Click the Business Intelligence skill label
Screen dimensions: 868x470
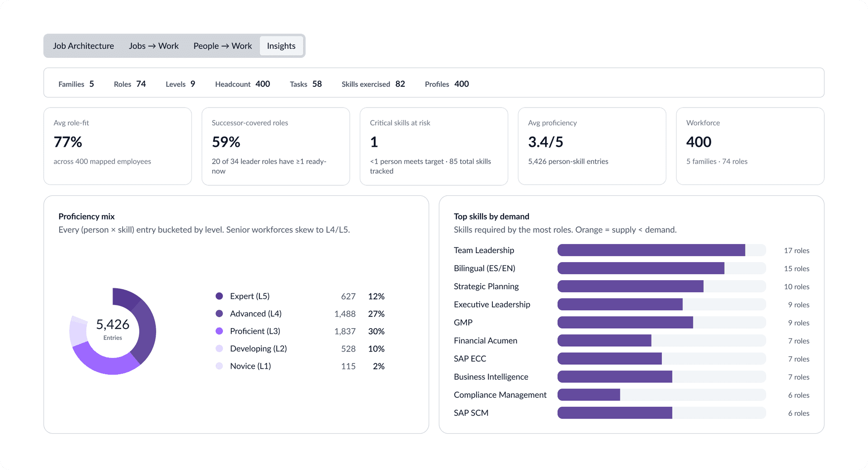click(491, 377)
